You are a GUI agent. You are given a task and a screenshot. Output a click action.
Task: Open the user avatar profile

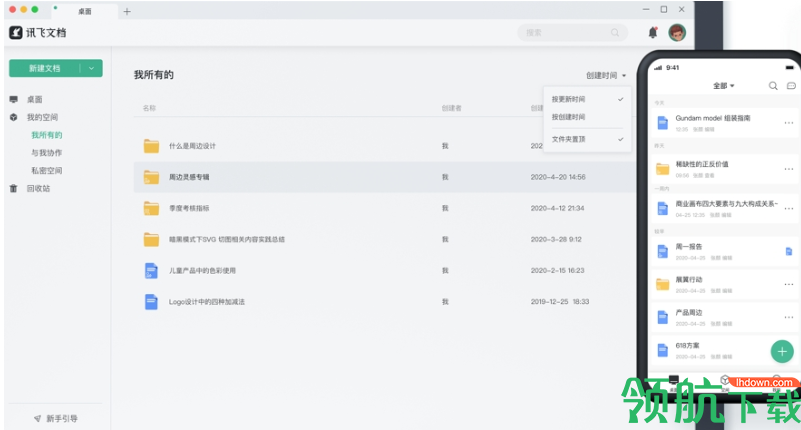pyautogui.click(x=677, y=33)
